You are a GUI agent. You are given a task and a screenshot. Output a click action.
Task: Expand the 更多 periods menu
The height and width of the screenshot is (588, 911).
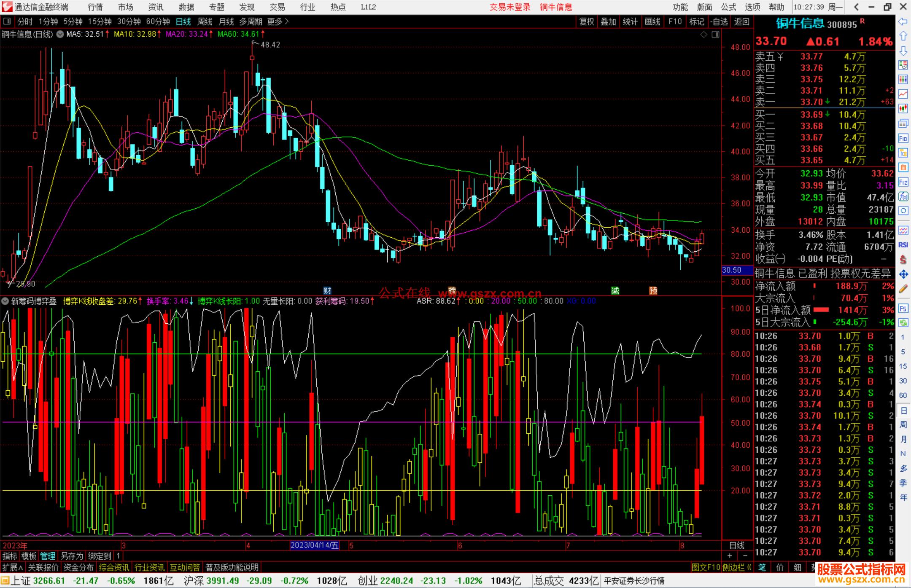coord(278,21)
